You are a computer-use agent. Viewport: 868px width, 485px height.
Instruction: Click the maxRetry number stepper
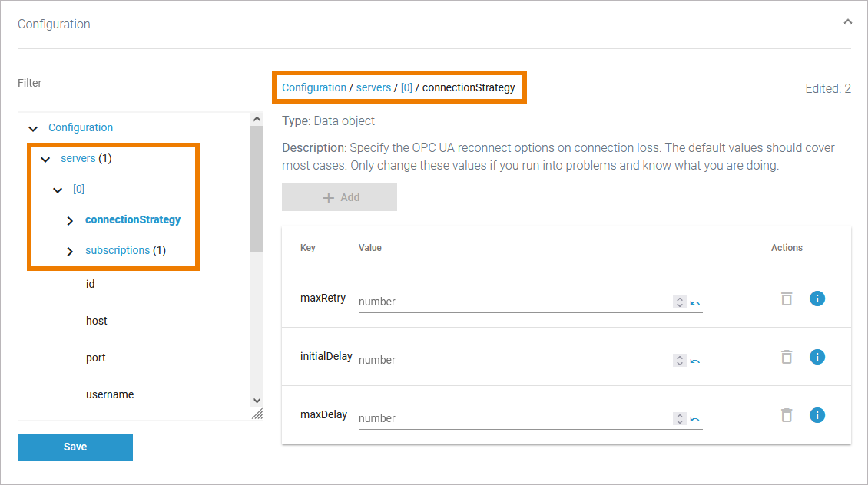click(679, 302)
